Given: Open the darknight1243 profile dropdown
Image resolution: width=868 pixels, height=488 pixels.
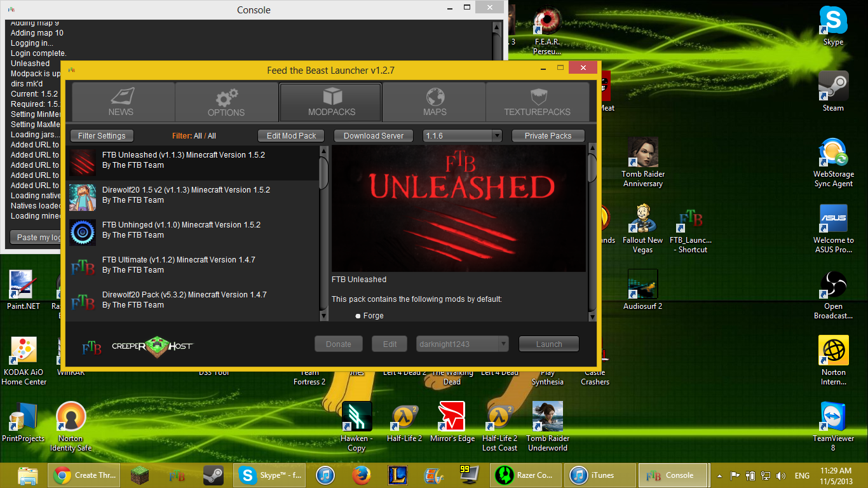Looking at the screenshot, I should click(463, 344).
